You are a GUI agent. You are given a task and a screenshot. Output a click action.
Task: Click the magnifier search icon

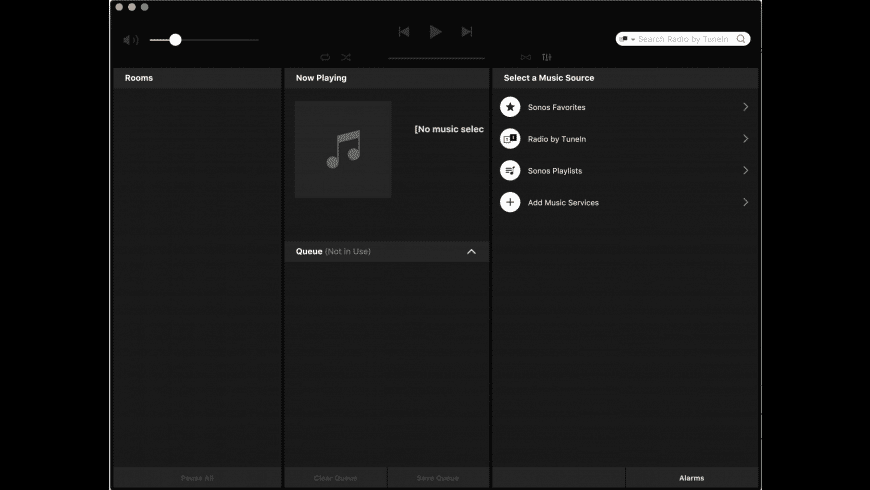coord(741,39)
